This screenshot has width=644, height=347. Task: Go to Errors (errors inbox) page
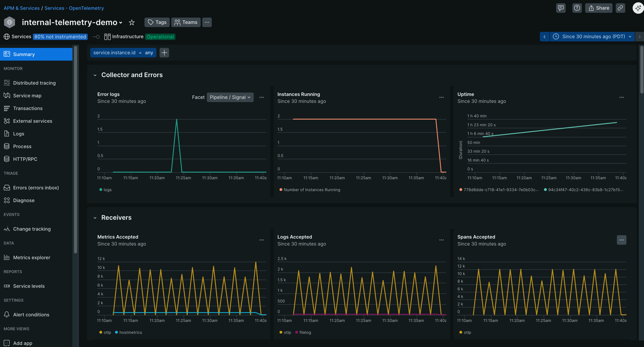coord(36,188)
